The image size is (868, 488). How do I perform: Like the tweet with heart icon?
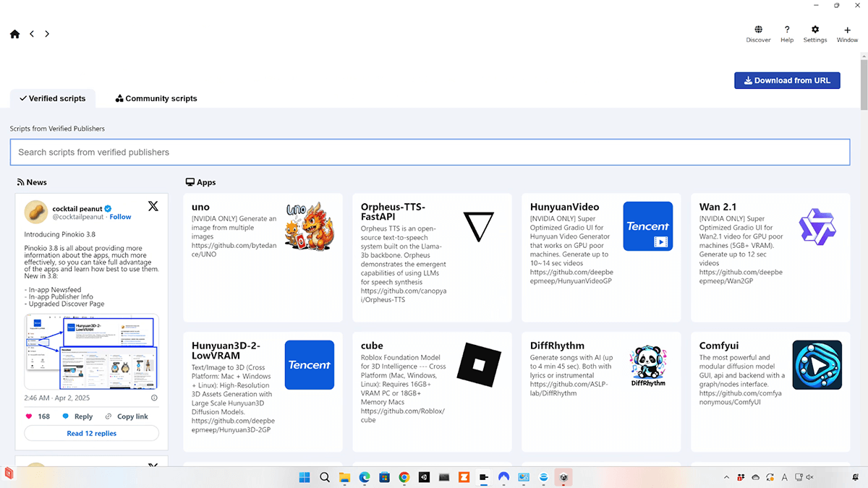[x=30, y=416]
